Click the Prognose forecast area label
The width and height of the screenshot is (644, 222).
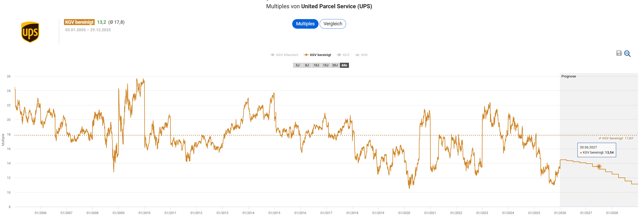point(568,76)
